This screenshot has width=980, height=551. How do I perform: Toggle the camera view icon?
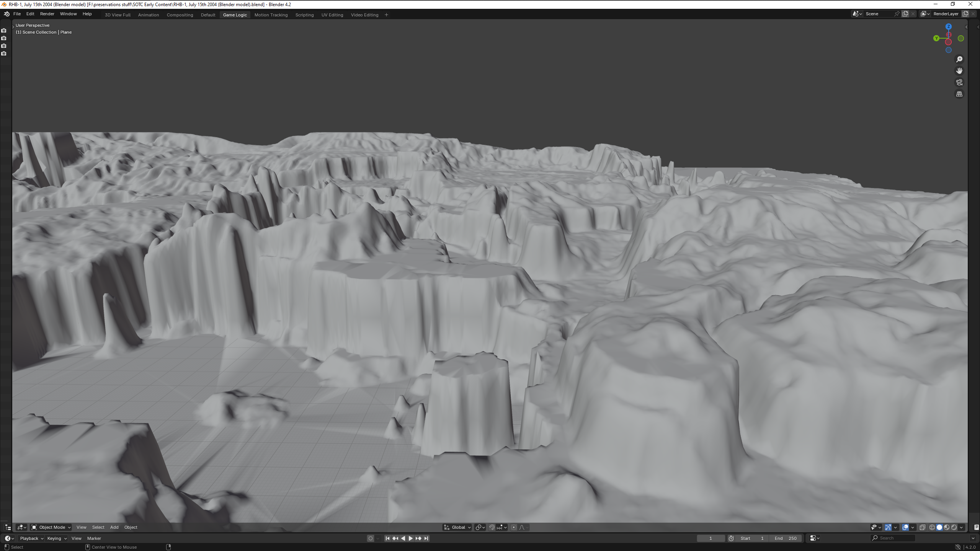[x=959, y=82]
